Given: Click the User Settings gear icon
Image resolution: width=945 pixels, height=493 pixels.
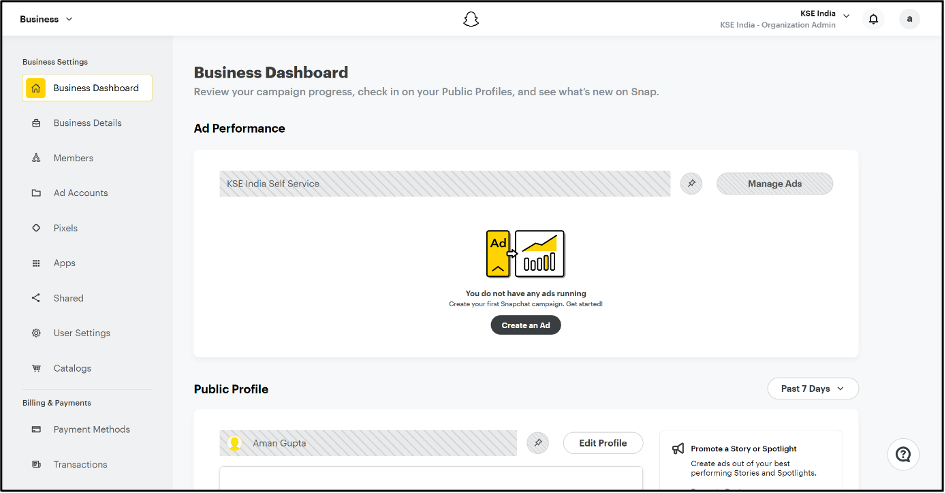Looking at the screenshot, I should [x=36, y=333].
